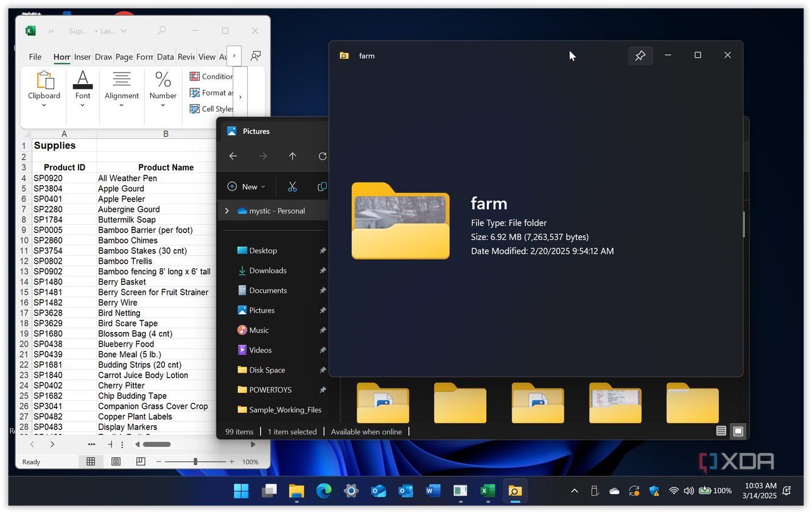This screenshot has height=514, width=812.
Task: Switch Excel to Page Layout view
Action: [116, 462]
